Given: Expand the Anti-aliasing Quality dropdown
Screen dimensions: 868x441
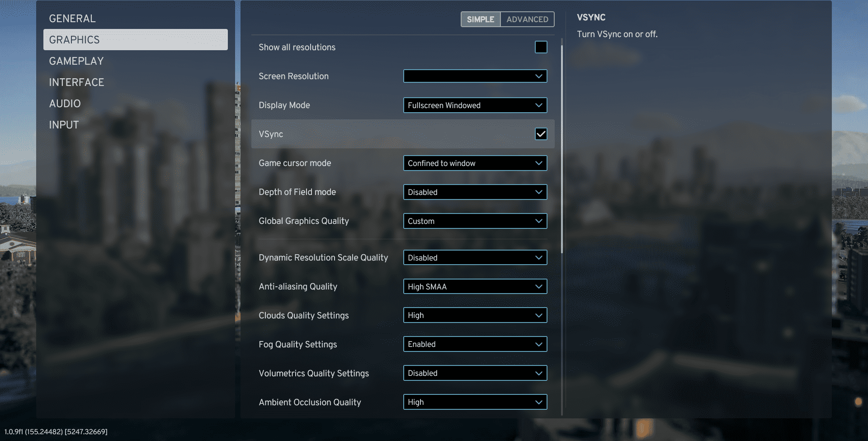Looking at the screenshot, I should point(475,287).
